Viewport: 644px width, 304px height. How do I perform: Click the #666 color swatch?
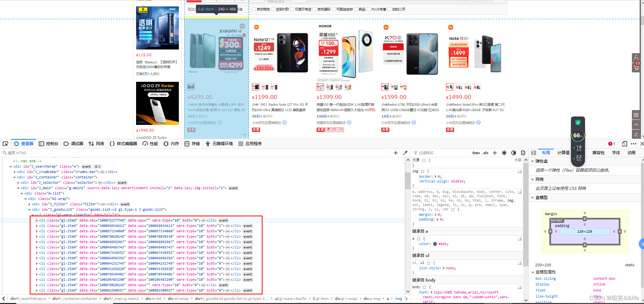click(435, 244)
